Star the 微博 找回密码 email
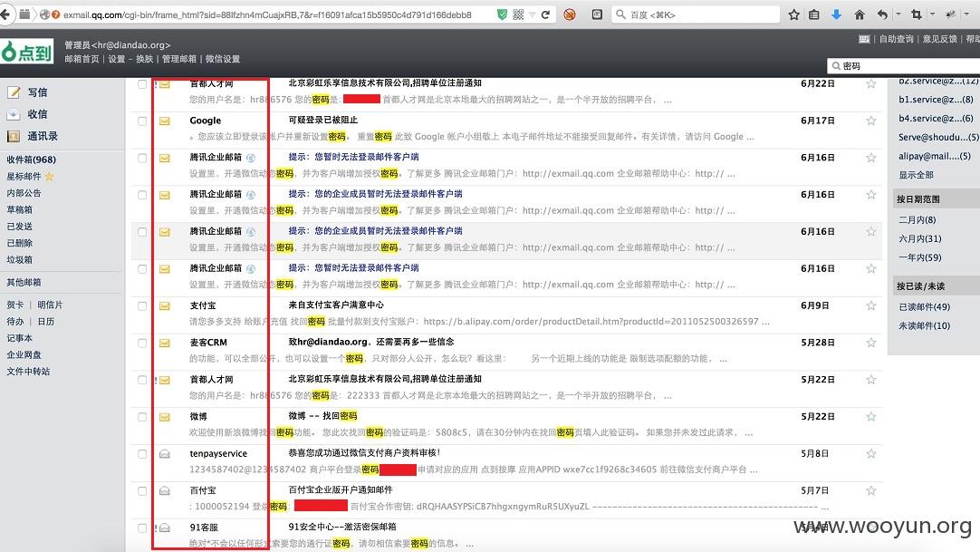The image size is (980, 552). point(870,417)
